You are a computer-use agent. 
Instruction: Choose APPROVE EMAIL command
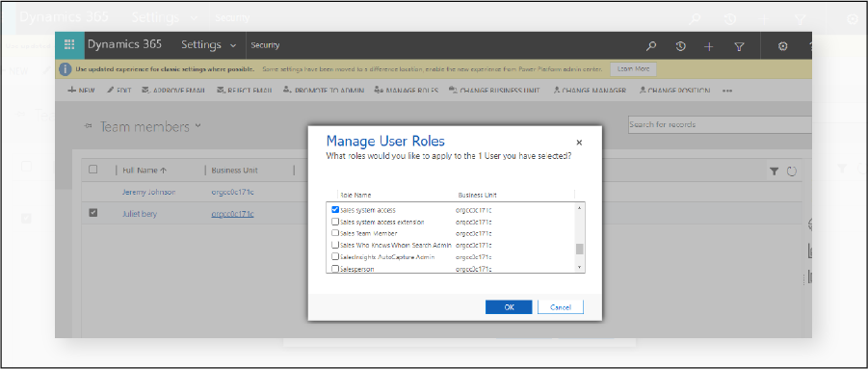(x=173, y=91)
